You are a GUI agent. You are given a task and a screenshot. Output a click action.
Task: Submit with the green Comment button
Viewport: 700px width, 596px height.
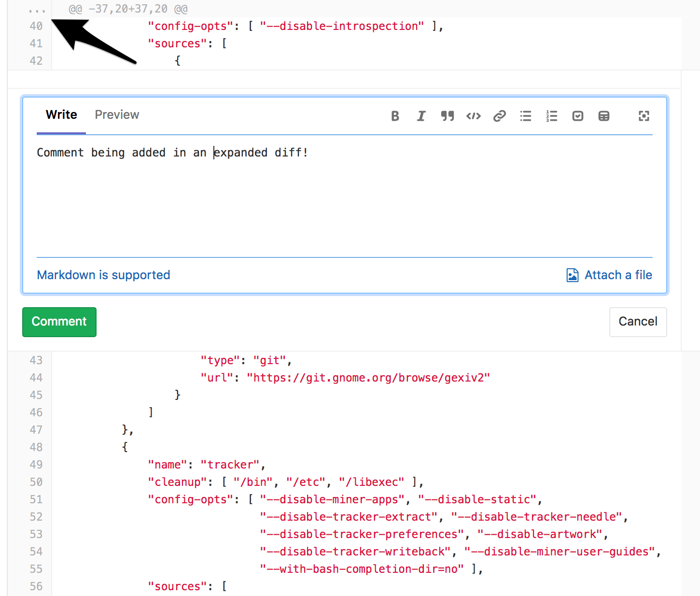59,322
